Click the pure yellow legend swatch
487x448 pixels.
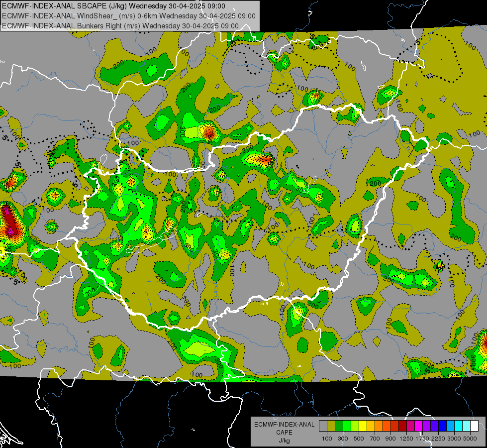pyautogui.click(x=363, y=426)
